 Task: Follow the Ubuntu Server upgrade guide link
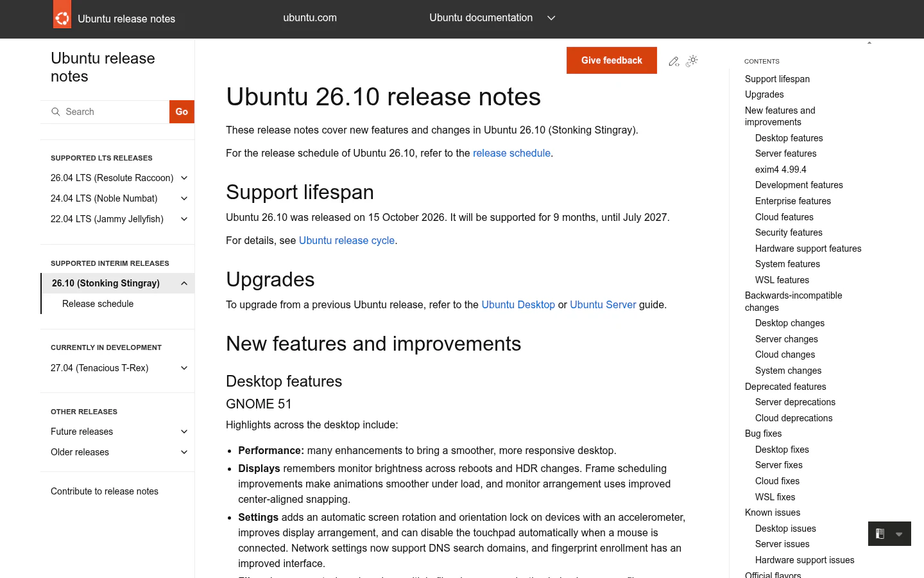(x=603, y=304)
